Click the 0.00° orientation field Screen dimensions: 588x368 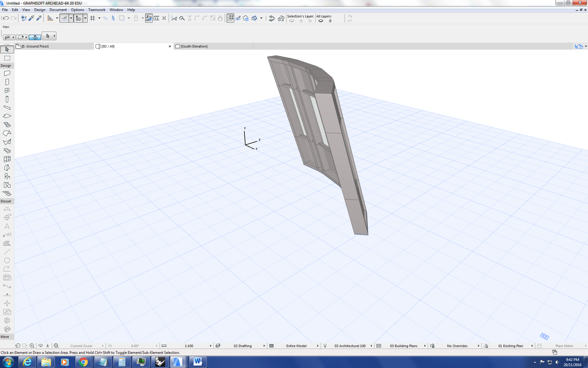[135, 346]
